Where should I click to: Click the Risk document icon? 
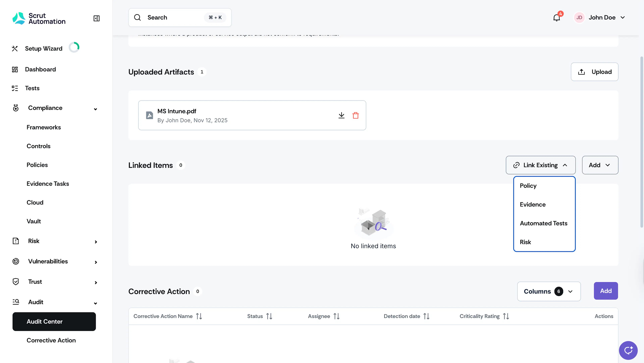[16, 241]
